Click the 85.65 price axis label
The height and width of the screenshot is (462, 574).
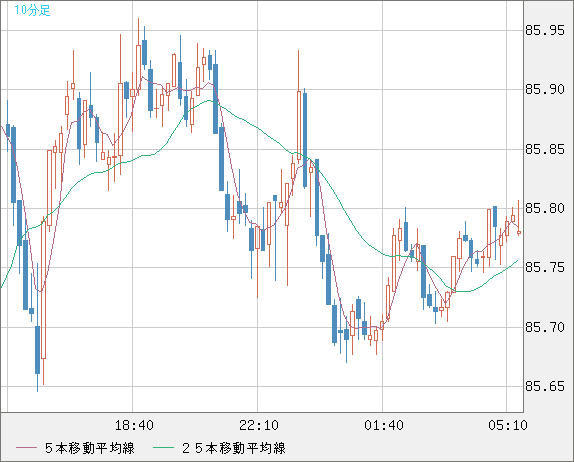point(545,387)
